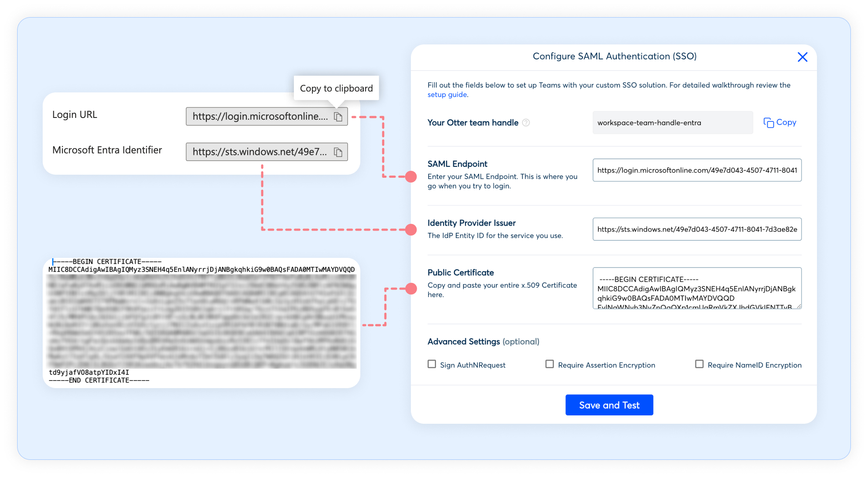This screenshot has width=868, height=477.
Task: Close the Configure SAML Authentication dialog
Action: 802,57
